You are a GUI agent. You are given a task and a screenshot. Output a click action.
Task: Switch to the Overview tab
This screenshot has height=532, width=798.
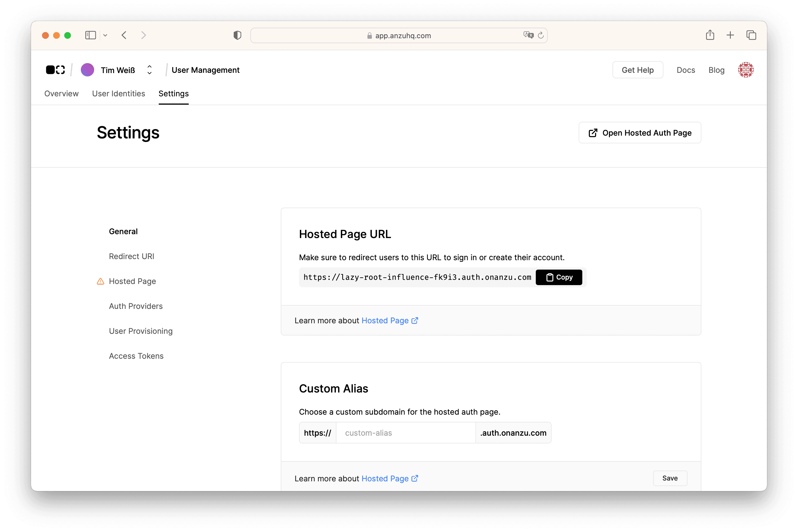point(61,94)
